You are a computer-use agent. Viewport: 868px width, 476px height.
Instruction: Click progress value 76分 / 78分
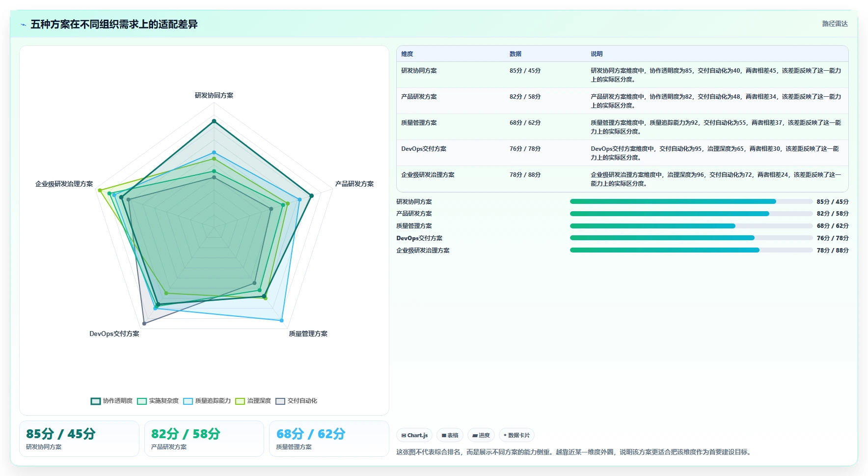tap(833, 238)
